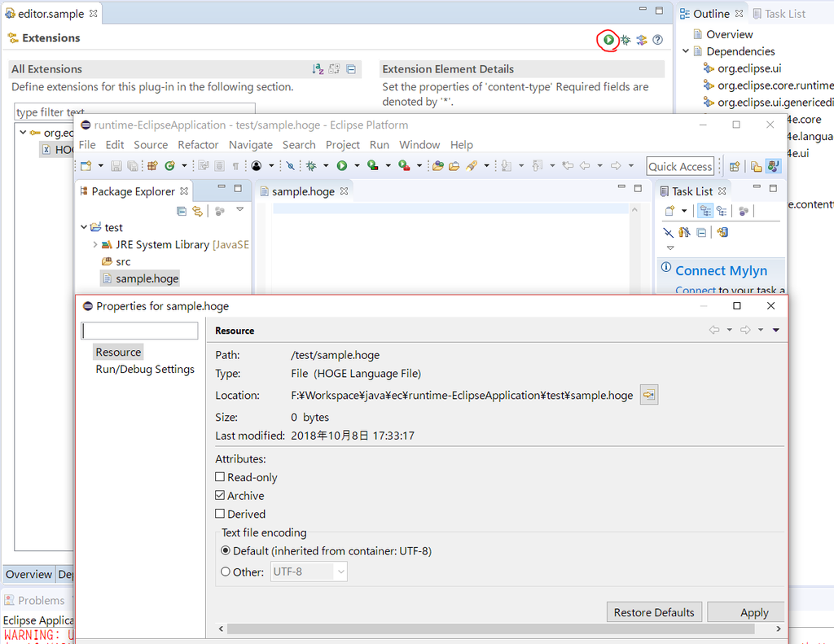Select Default inherited encoding radio button
834x644 pixels.
[226, 550]
